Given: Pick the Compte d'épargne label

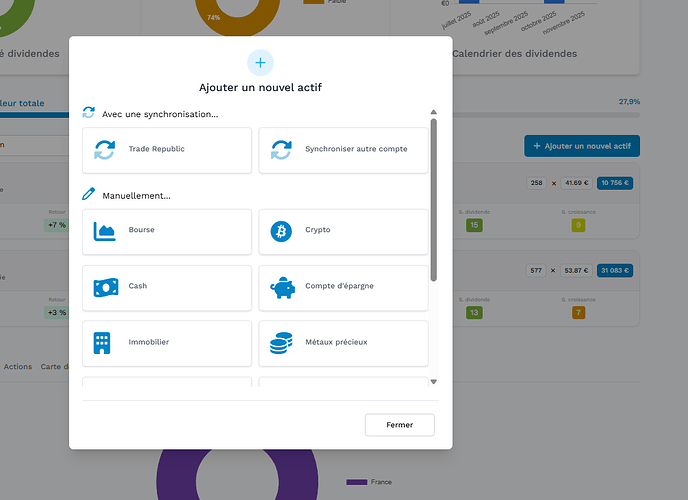Looking at the screenshot, I should tap(340, 286).
